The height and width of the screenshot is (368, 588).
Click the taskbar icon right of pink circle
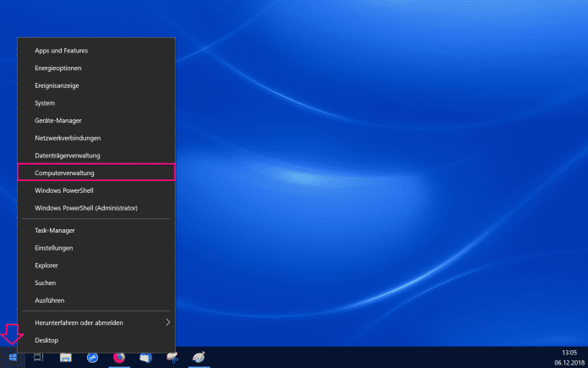point(144,358)
